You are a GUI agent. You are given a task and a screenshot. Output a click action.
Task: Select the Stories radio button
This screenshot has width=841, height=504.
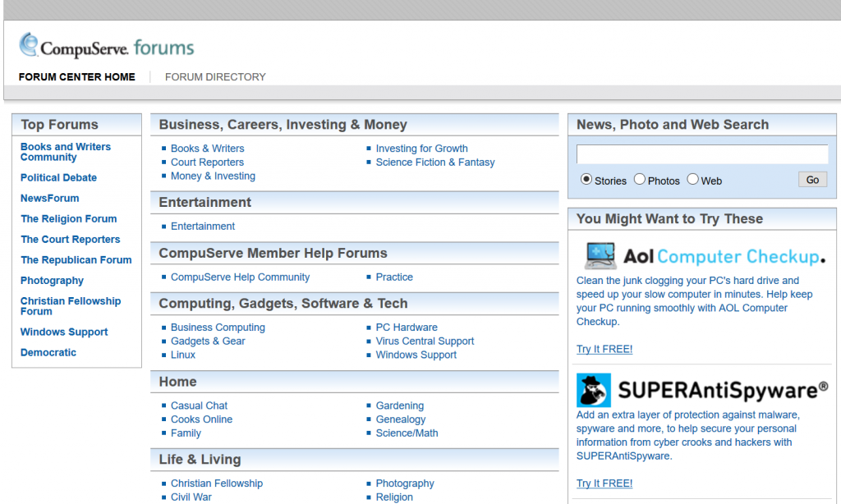pyautogui.click(x=586, y=180)
